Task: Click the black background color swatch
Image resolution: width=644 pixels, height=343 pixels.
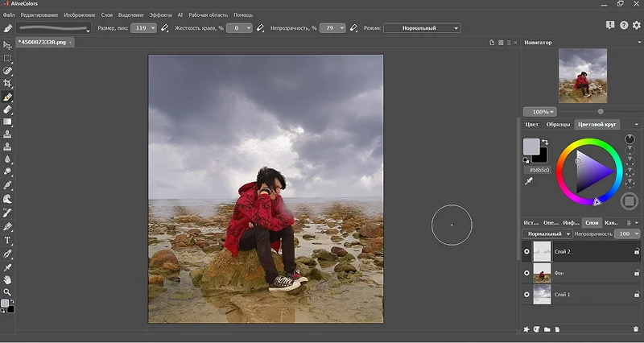Action: [x=542, y=157]
